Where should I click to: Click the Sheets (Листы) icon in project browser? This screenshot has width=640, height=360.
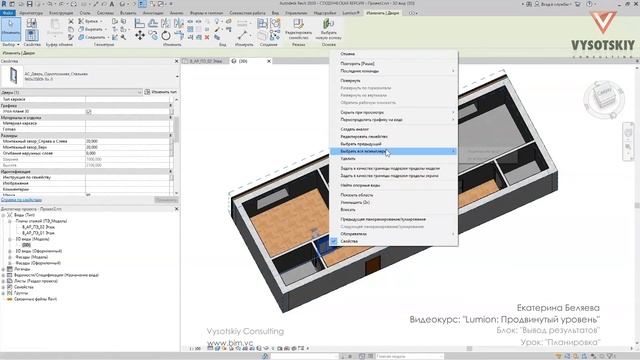10,281
